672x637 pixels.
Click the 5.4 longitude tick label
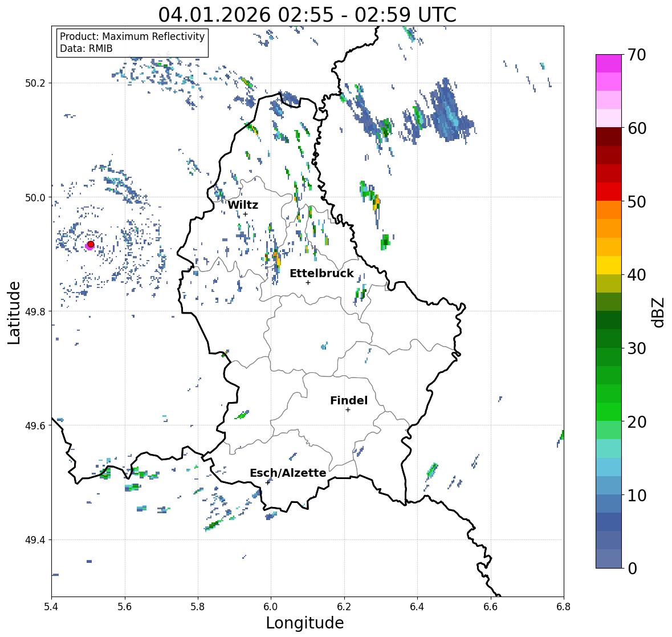[x=51, y=607]
